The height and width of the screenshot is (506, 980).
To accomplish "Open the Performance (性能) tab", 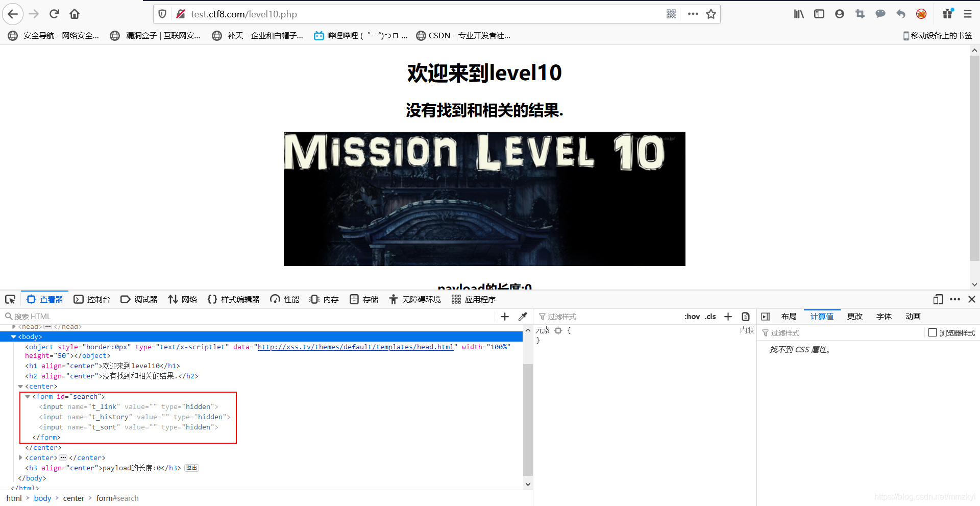I will point(285,300).
